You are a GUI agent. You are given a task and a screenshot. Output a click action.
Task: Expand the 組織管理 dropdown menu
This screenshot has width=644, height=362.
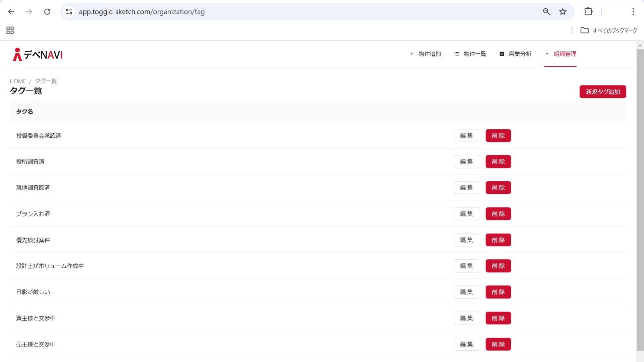(560, 54)
